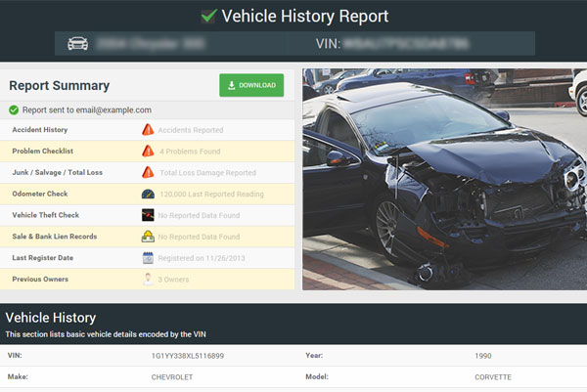Click the car icon in header bar
This screenshot has width=587, height=392.
(76, 44)
